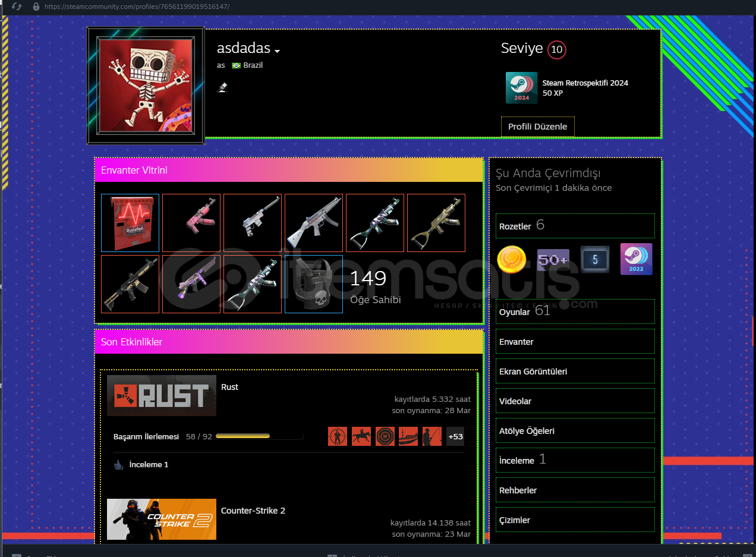This screenshot has width=756, height=557.
Task: Open Oyunlar 61 games link
Action: (575, 311)
